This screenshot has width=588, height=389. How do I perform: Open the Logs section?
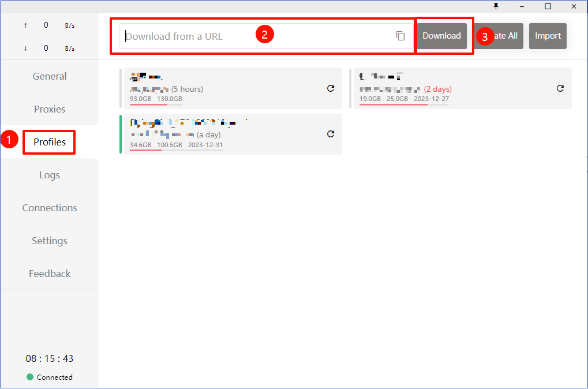pyautogui.click(x=50, y=175)
